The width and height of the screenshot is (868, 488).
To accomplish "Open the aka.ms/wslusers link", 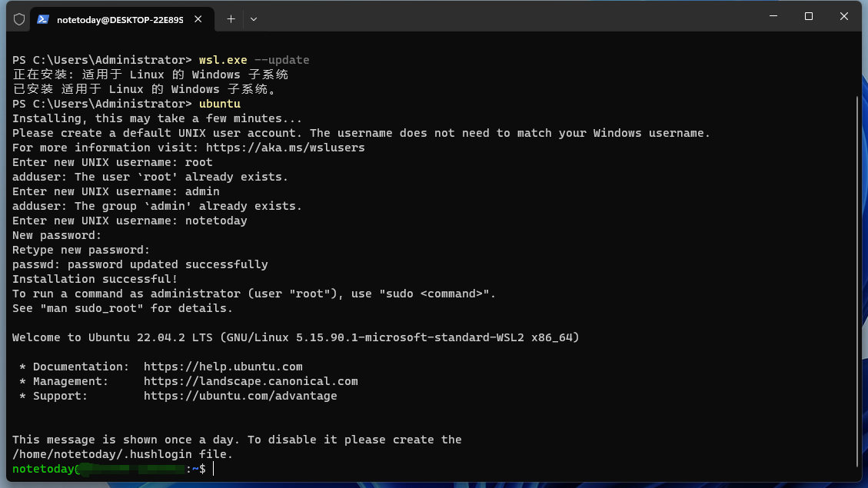I will click(285, 148).
